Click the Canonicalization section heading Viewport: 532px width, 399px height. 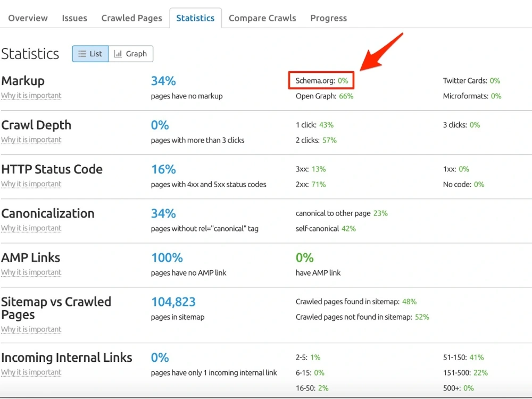(48, 213)
